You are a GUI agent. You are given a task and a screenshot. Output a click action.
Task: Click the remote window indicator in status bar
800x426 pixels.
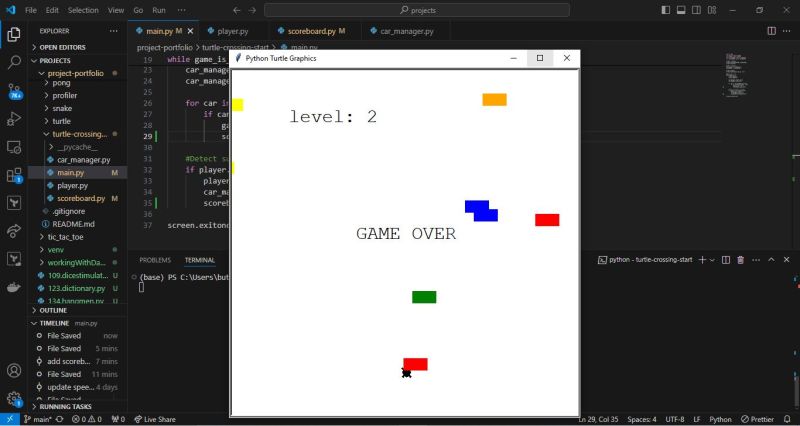click(9, 419)
